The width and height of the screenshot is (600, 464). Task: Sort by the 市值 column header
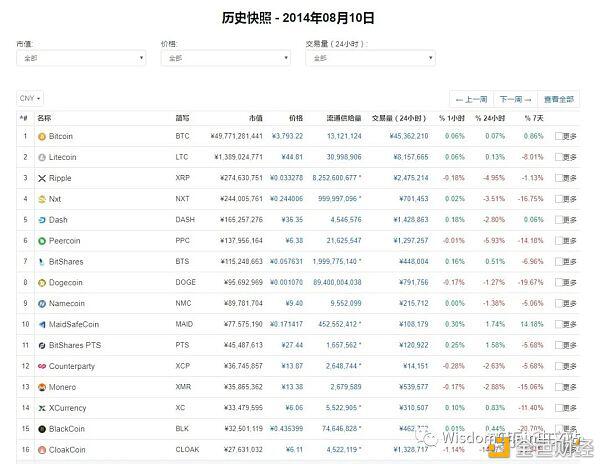256,118
